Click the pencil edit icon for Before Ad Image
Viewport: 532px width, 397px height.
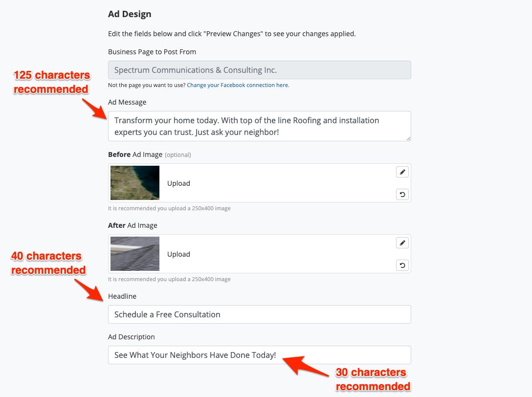tap(402, 172)
